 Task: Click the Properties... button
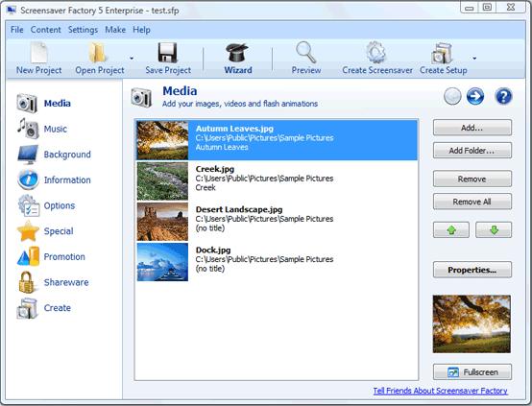click(472, 270)
